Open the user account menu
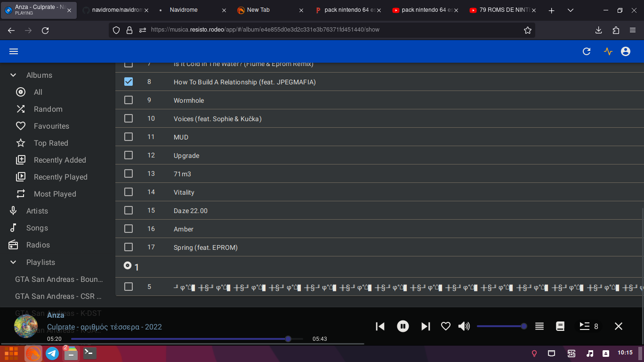The height and width of the screenshot is (362, 644). [625, 51]
